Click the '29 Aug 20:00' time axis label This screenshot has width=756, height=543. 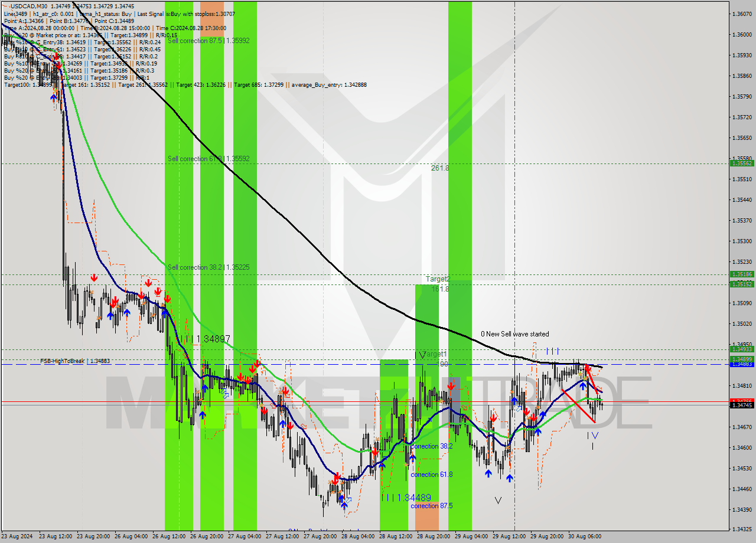548,537
